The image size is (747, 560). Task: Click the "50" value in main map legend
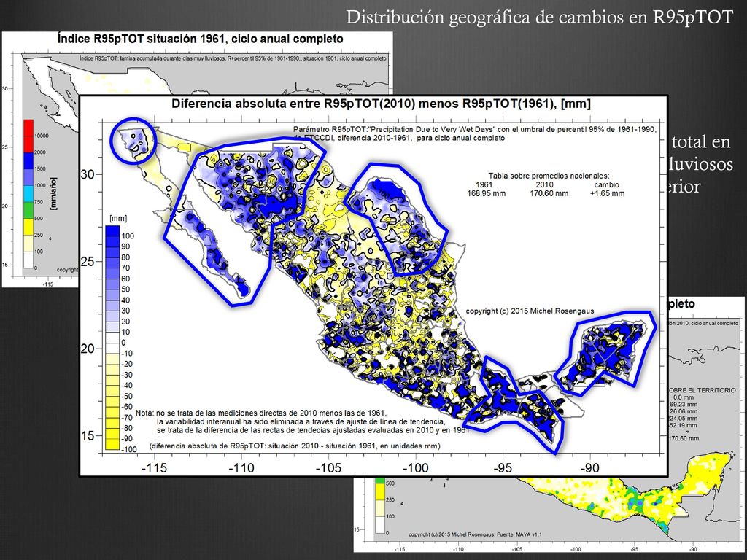(x=125, y=289)
